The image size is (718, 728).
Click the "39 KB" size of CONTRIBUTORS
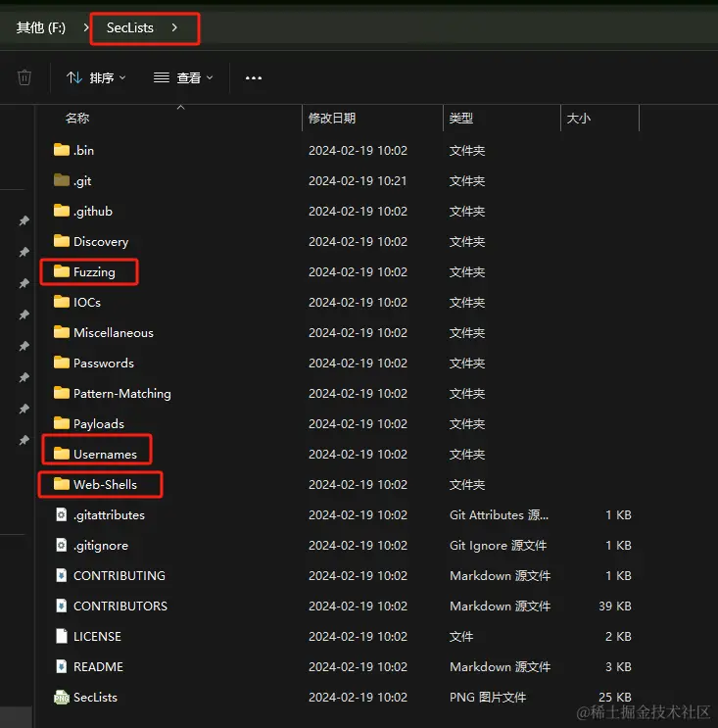[614, 606]
